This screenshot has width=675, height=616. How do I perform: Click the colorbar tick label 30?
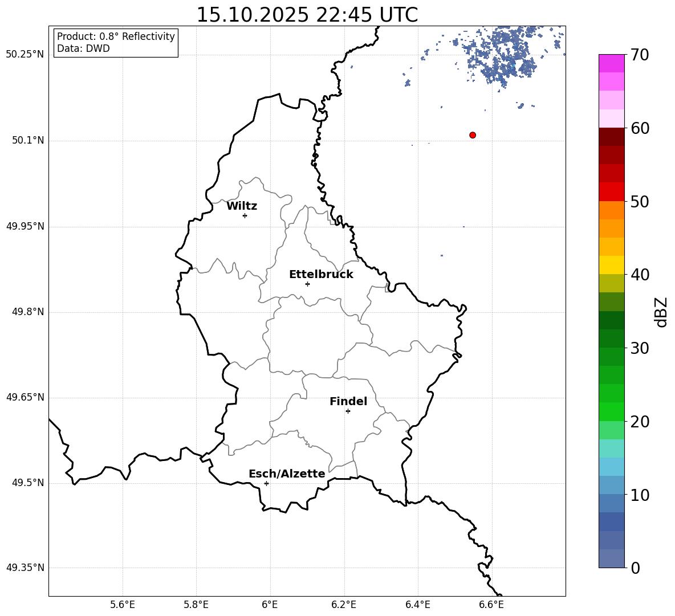point(640,348)
